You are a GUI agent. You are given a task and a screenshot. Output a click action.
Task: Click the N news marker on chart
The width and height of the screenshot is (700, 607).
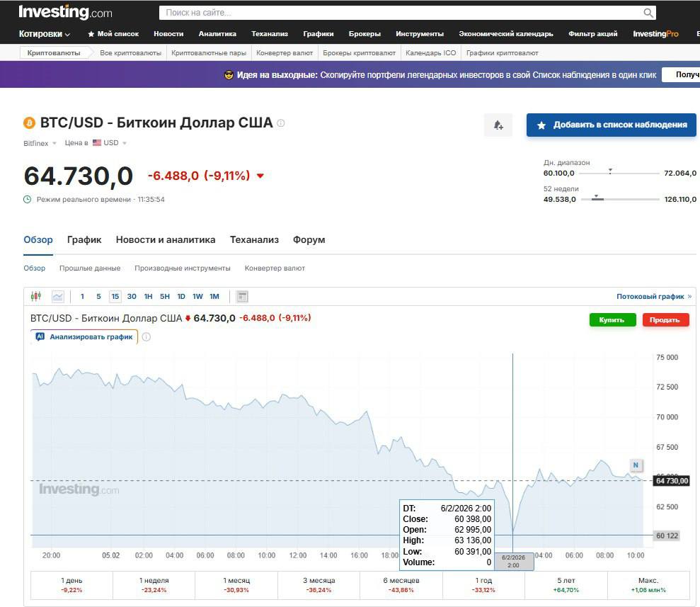[x=636, y=465]
